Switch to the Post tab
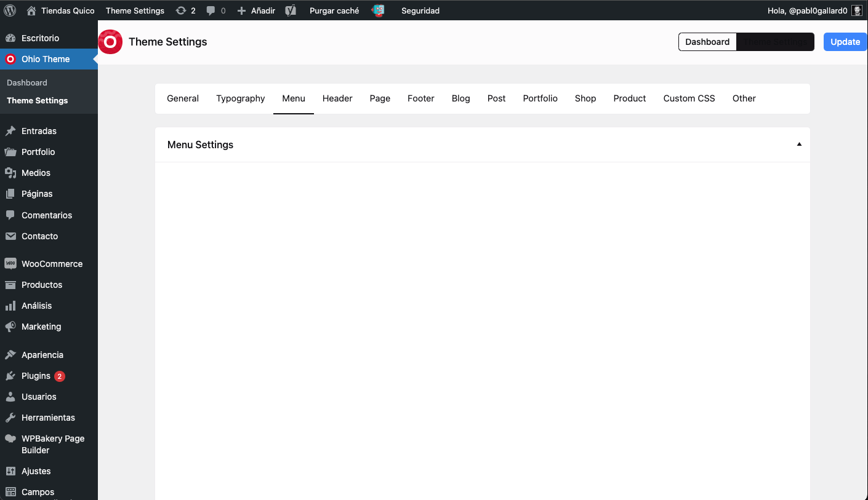The height and width of the screenshot is (500, 868). [497, 98]
